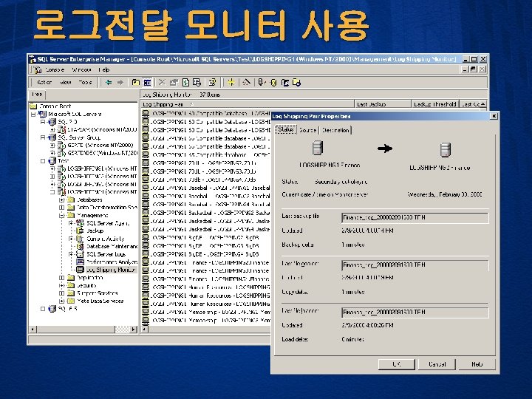Select the Support Services folder in tree
This screenshot has width=532, height=399.
point(97,293)
